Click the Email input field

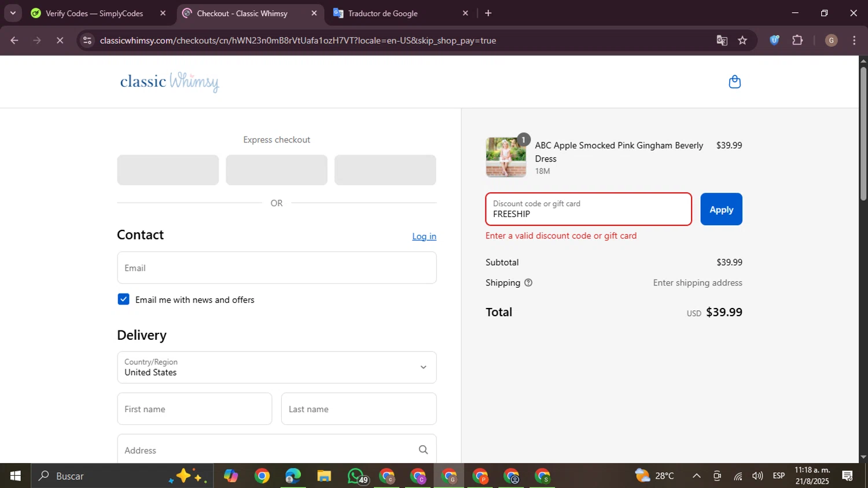coord(277,267)
